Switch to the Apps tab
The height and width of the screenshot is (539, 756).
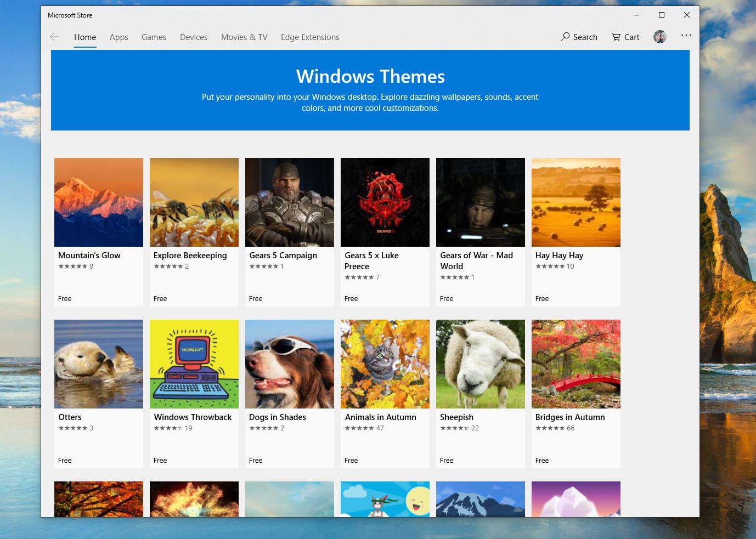[119, 37]
